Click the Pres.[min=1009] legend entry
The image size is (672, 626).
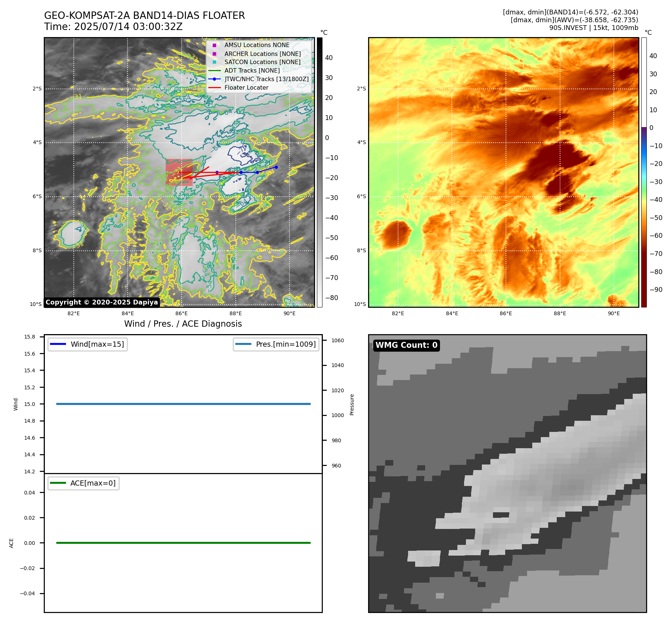[x=276, y=344]
